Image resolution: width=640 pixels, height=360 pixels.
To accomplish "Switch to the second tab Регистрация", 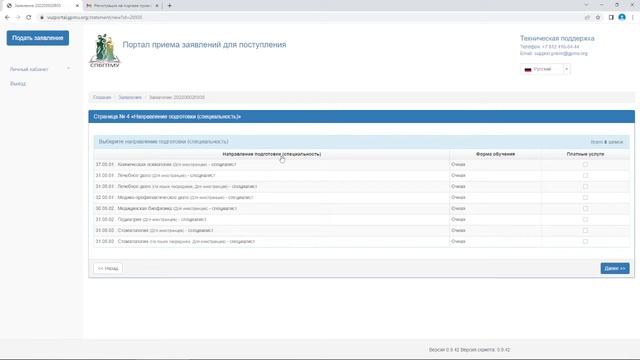I will tap(122, 6).
